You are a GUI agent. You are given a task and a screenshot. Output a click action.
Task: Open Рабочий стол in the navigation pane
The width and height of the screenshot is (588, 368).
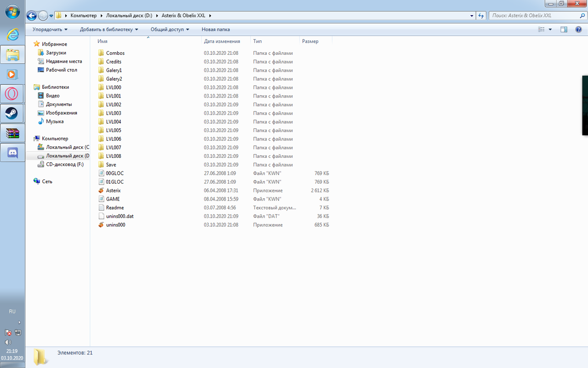tap(62, 70)
